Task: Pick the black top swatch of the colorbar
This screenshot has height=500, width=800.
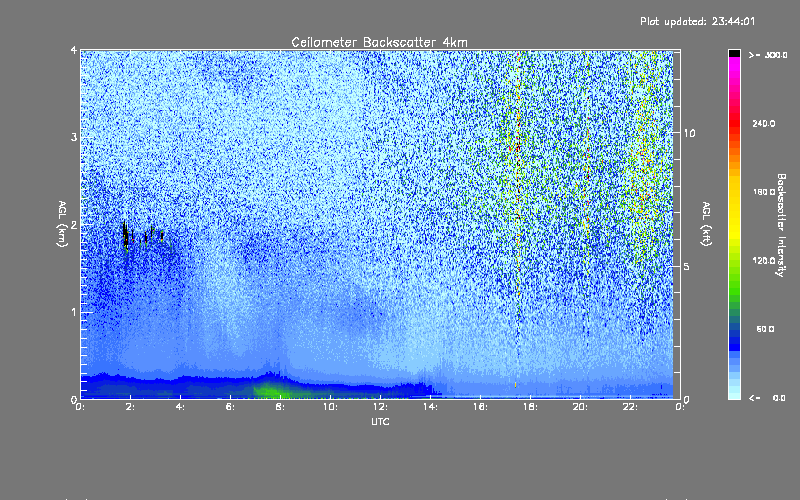Action: (734, 53)
